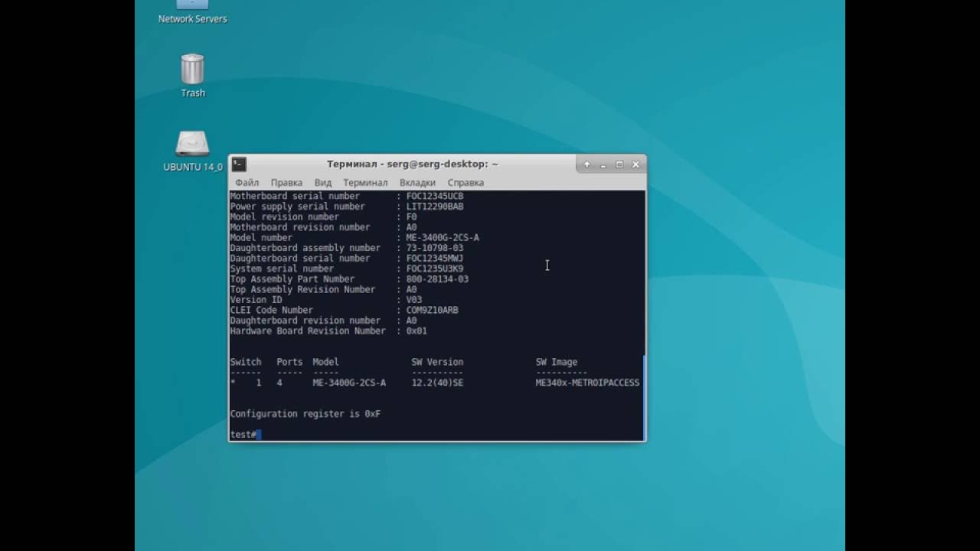Open the Вкладки menu

(417, 183)
